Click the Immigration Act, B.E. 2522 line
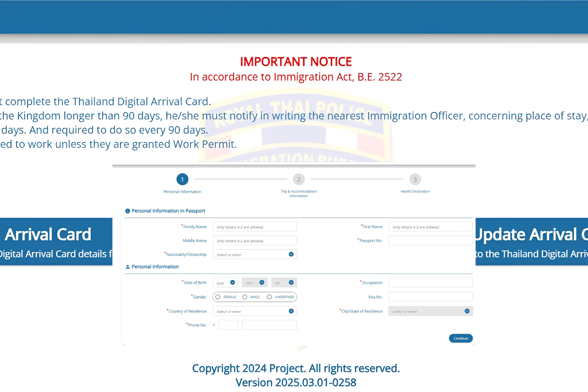Screen dimensions: 588x392 (x=296, y=77)
